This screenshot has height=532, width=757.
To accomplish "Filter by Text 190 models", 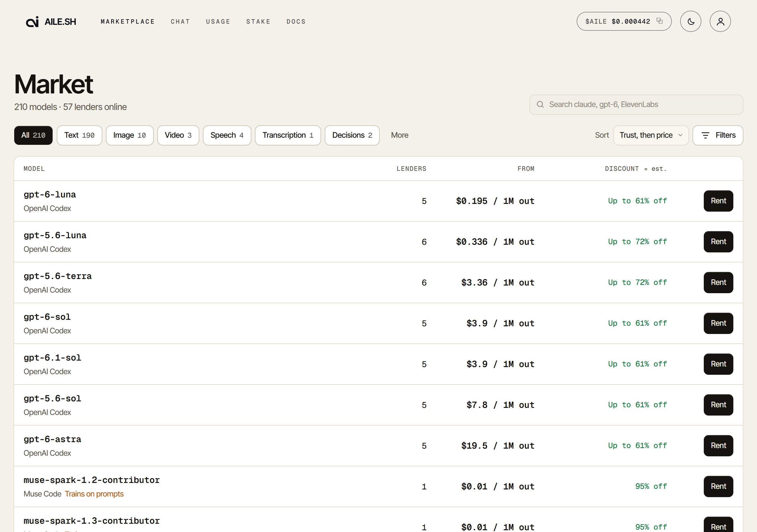I will click(x=80, y=135).
